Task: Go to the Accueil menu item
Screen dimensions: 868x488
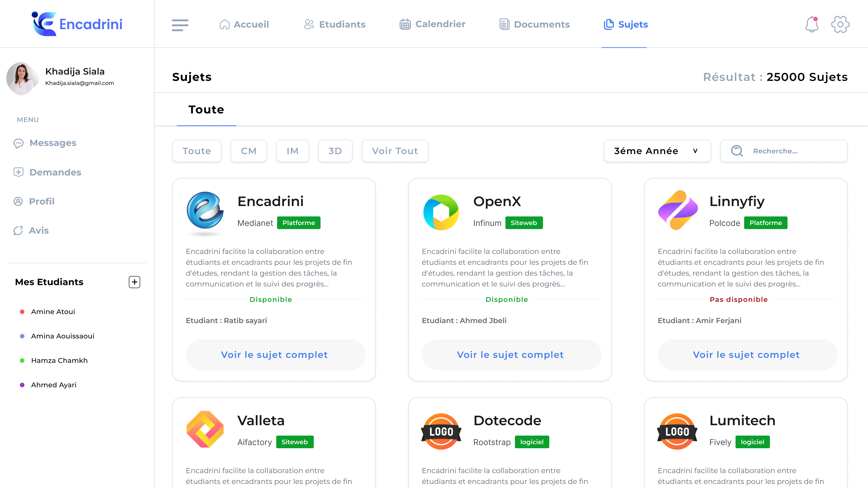Action: 244,24
